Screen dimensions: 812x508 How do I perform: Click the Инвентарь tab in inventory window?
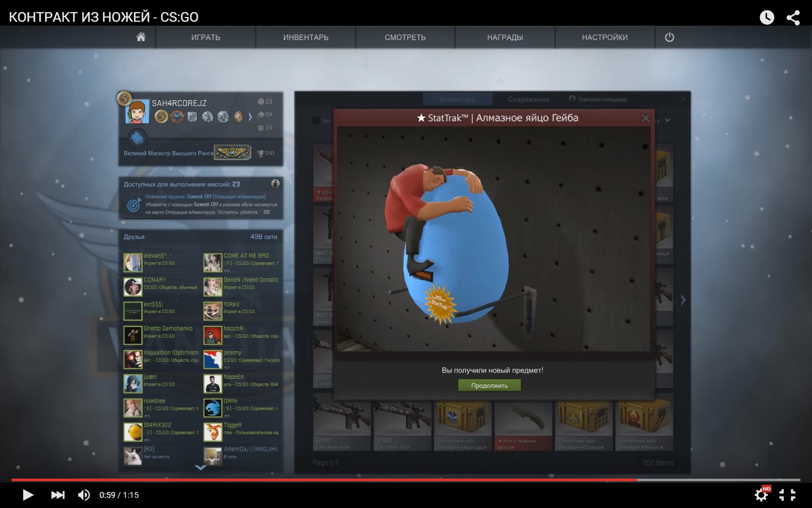(457, 99)
